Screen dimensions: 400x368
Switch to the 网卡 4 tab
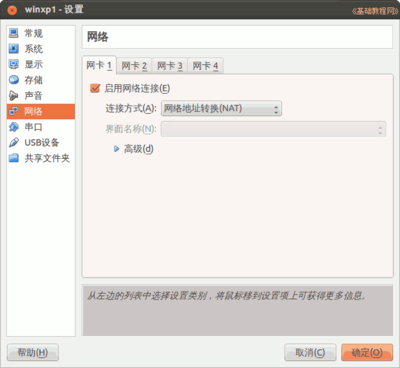tap(205, 66)
